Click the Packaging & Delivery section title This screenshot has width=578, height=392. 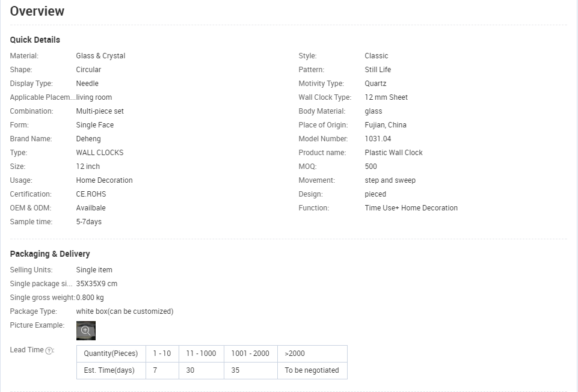pos(50,254)
